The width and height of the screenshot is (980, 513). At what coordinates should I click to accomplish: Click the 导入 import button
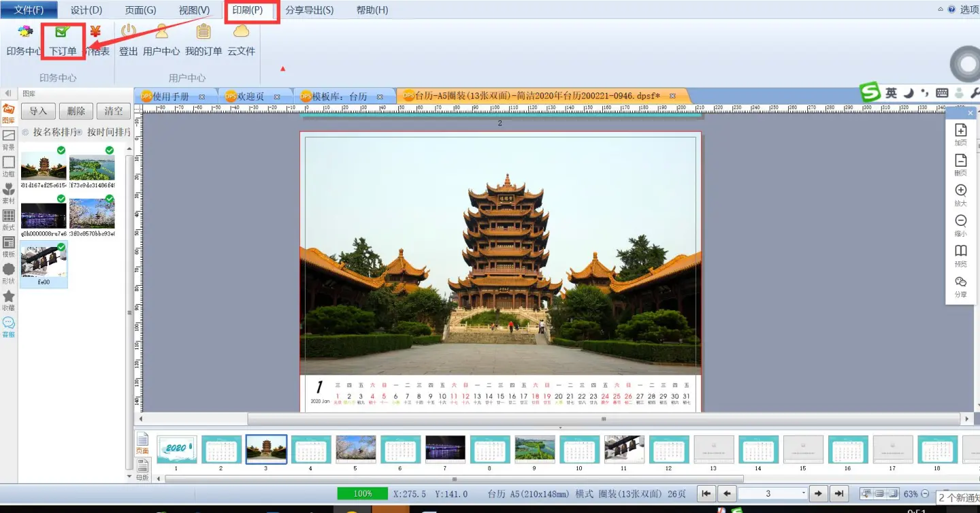(38, 112)
